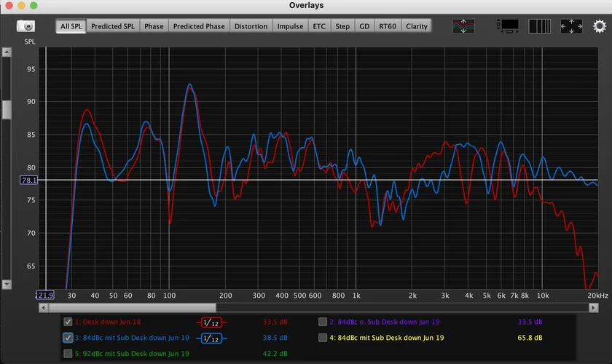Screen dimensions: 612x364
Task: Show '2: 84dBc o. Sub Desk down' trace
Action: [323, 321]
